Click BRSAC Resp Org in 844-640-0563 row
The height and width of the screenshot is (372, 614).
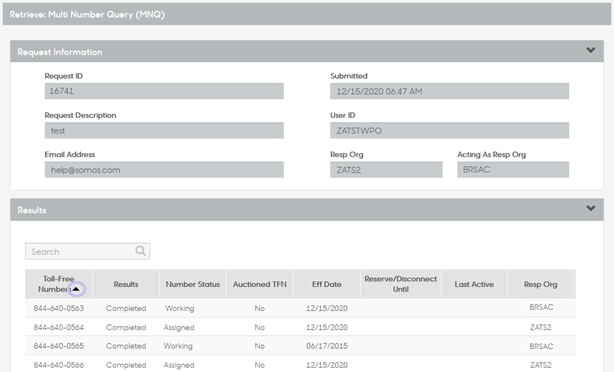pos(541,307)
